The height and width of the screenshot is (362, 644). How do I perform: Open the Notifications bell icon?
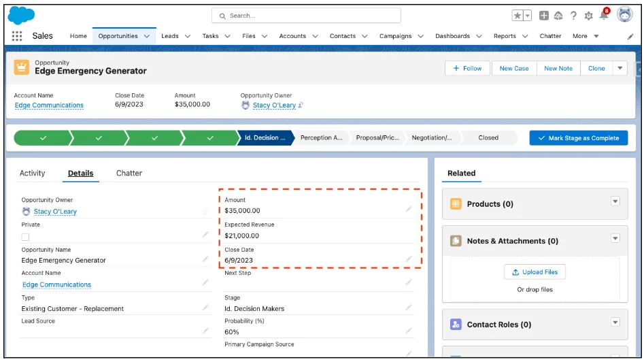click(x=604, y=15)
